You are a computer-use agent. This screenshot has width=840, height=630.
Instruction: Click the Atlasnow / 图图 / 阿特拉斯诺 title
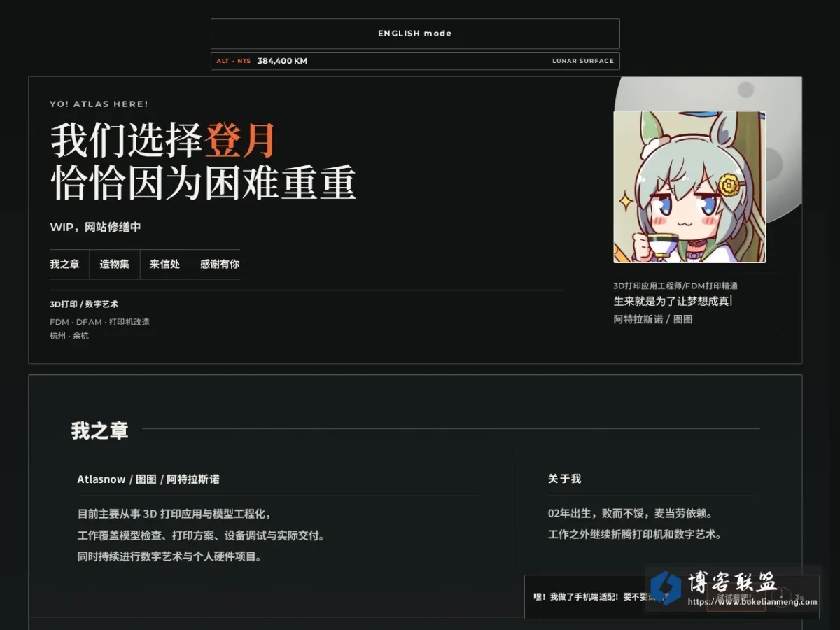click(148, 479)
